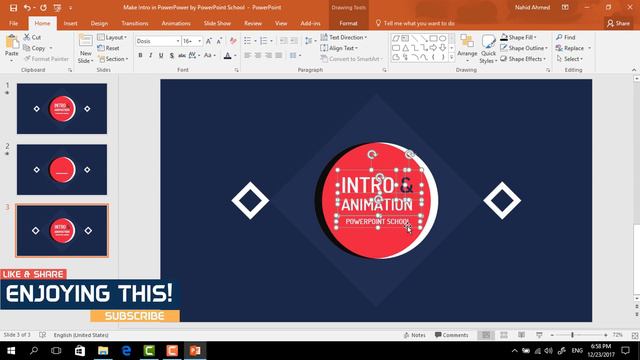The width and height of the screenshot is (640, 360).
Task: Apply text shadow
Action: tap(172, 56)
